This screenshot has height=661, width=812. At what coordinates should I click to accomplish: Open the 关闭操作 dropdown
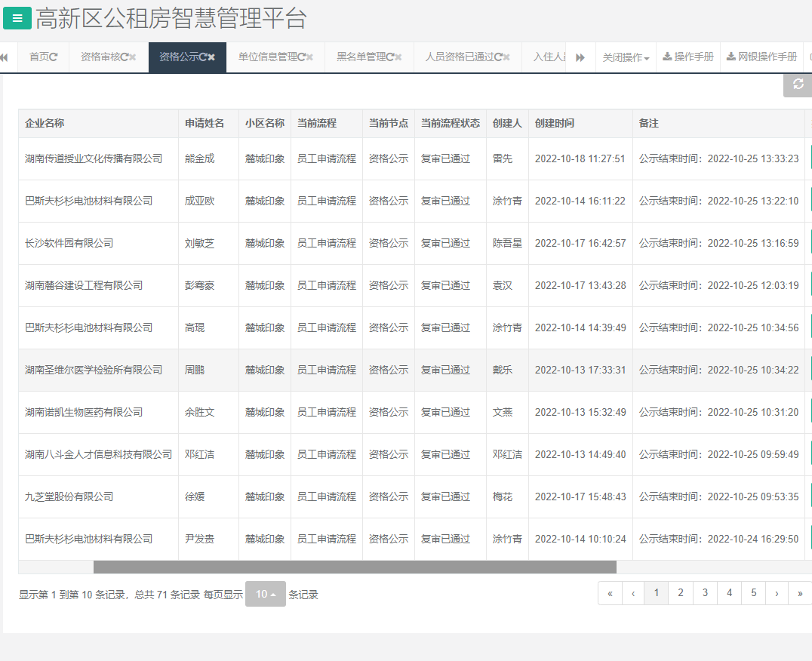[626, 57]
